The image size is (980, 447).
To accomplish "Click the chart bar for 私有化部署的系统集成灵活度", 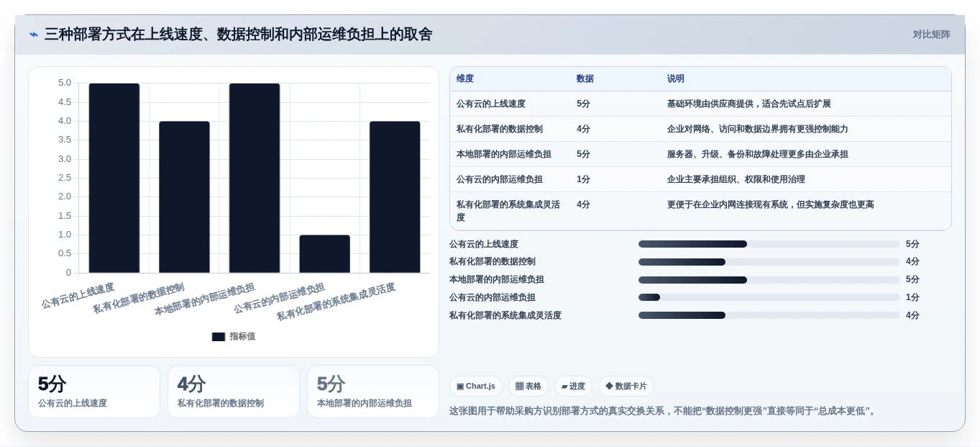I will coord(395,197).
